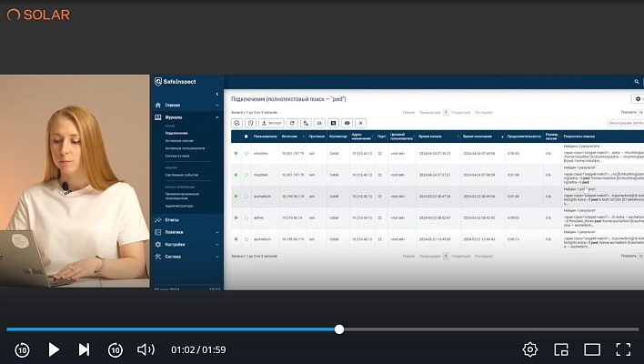Click the house icon beside Главная

tap(158, 106)
